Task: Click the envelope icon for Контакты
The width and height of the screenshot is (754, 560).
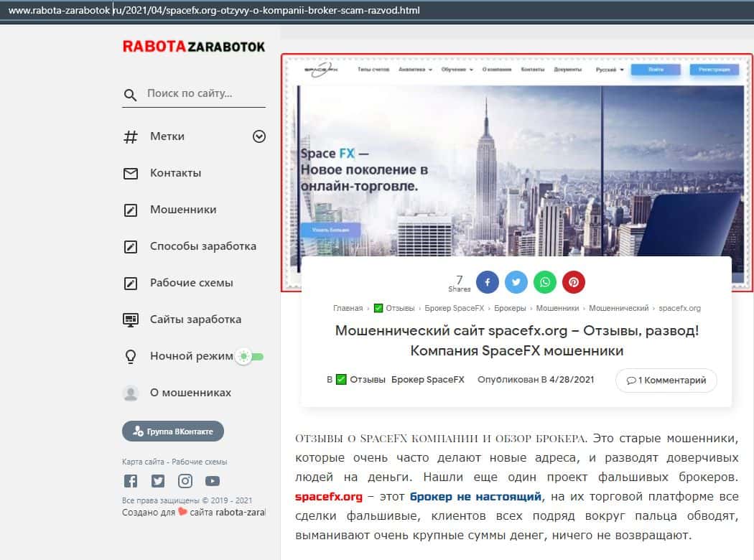Action: (x=130, y=174)
